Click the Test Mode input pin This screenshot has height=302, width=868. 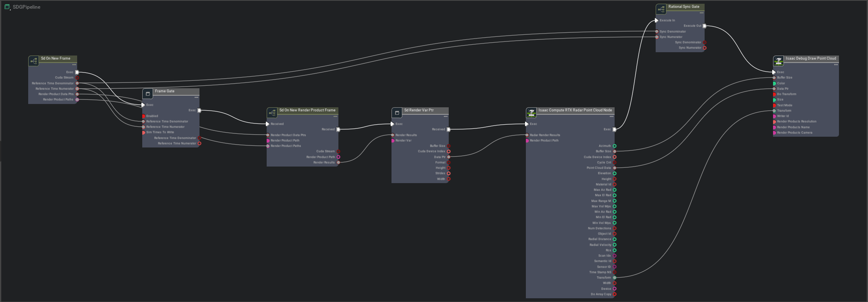(774, 105)
